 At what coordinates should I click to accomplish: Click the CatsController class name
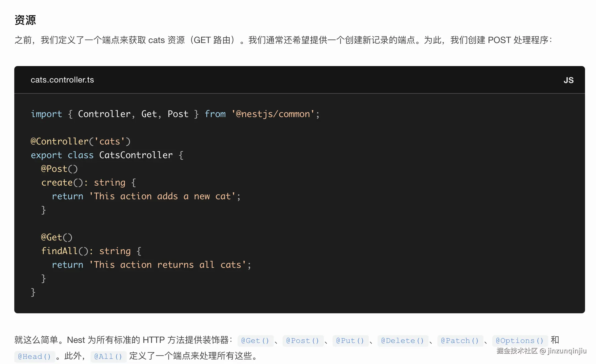click(136, 155)
